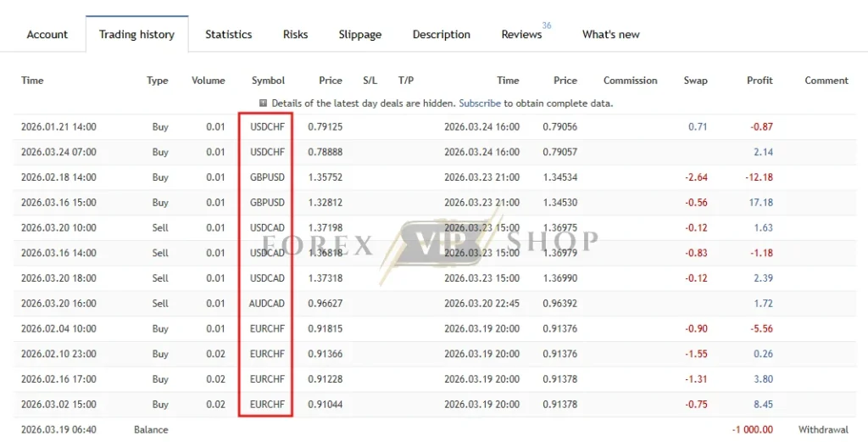This screenshot has width=868, height=442.
Task: Click the Type column header
Action: [x=157, y=81]
